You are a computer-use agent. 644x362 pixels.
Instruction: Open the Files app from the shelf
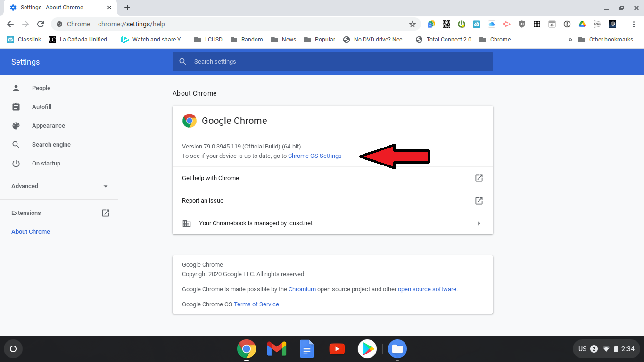click(397, 349)
